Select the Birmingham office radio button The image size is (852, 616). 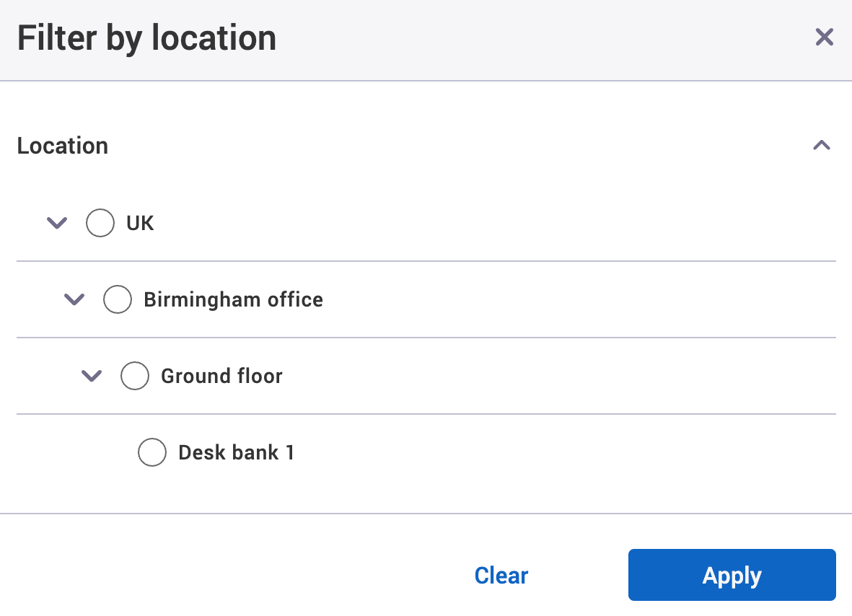[x=118, y=299]
